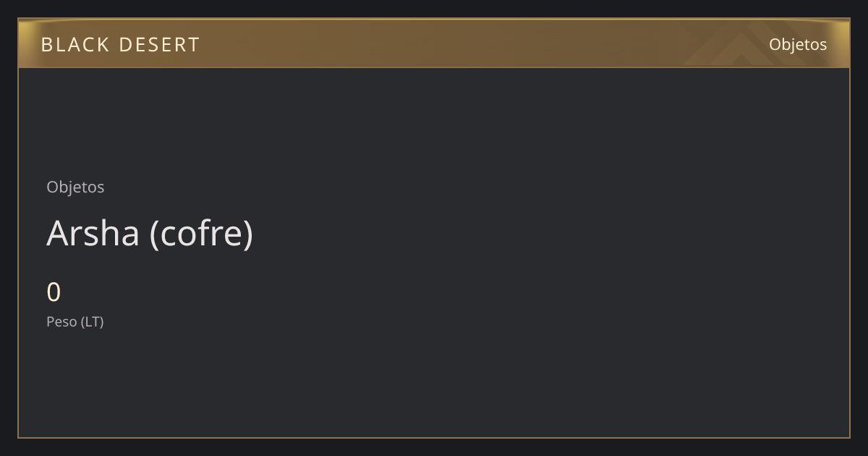Click the word BLACK in the banner
The image size is (868, 456).
point(75,44)
